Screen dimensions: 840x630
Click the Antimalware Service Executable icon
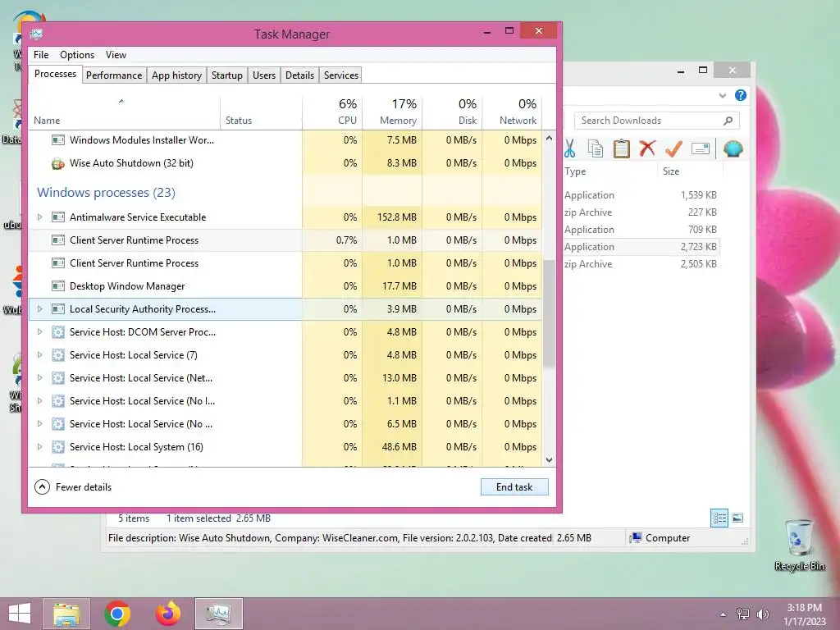point(58,217)
